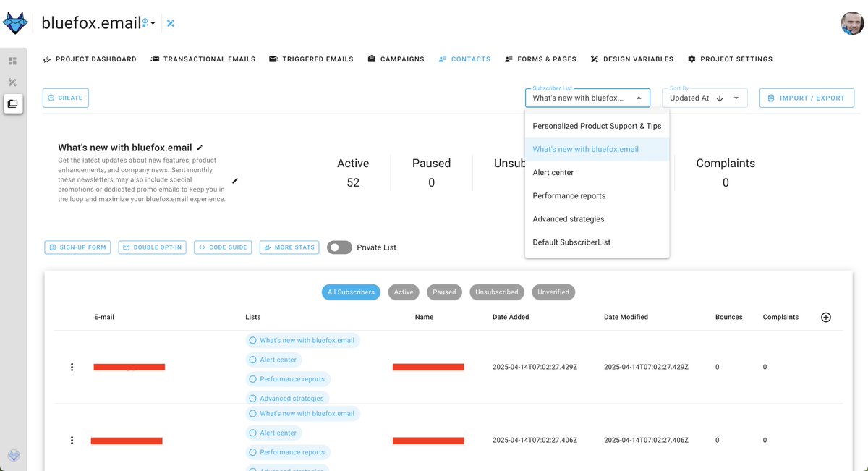The height and width of the screenshot is (471, 868).
Task: Click the Create button
Action: (65, 97)
